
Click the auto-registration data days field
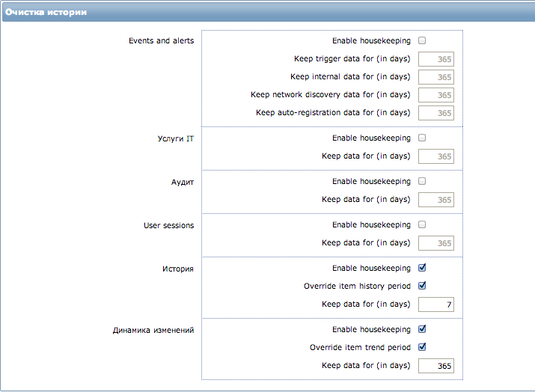436,113
